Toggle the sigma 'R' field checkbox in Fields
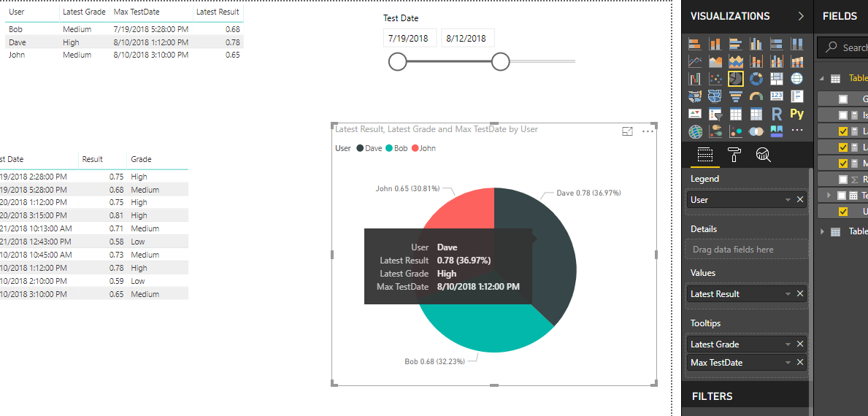The height and width of the screenshot is (416, 868). click(843, 180)
